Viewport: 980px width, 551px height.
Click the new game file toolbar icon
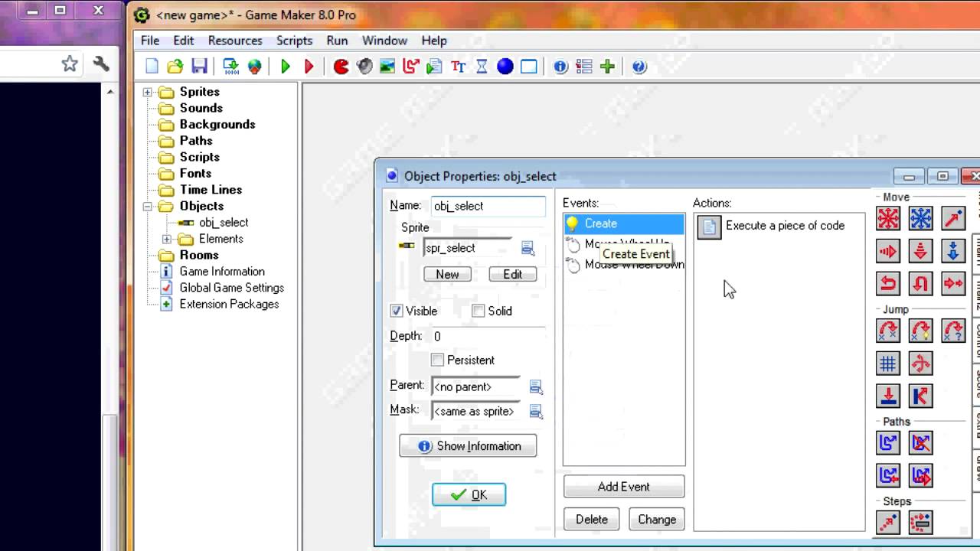[152, 67]
